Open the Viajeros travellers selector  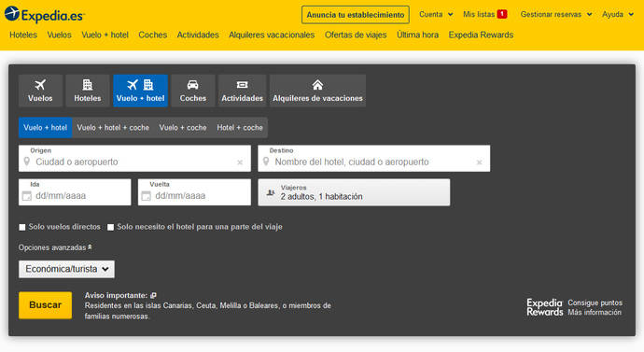click(354, 192)
